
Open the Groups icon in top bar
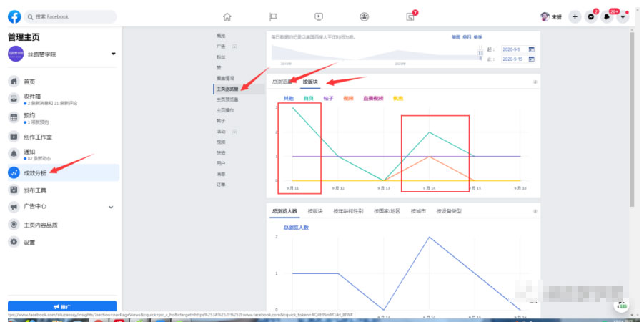365,16
